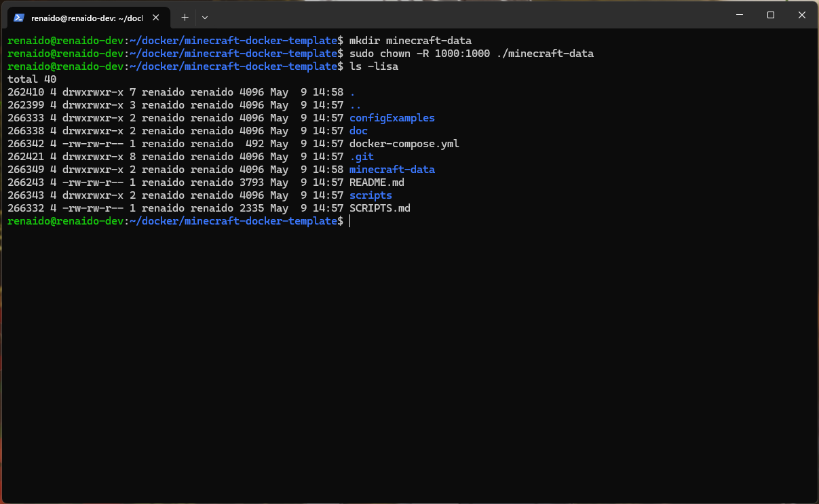Open the profile dropdown chevron
This screenshot has width=819, height=504.
point(205,17)
